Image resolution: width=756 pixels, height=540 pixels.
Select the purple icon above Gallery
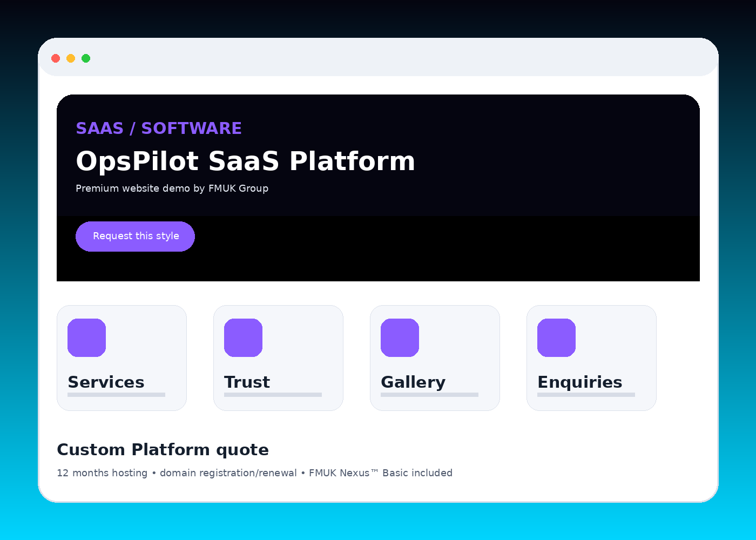tap(400, 337)
